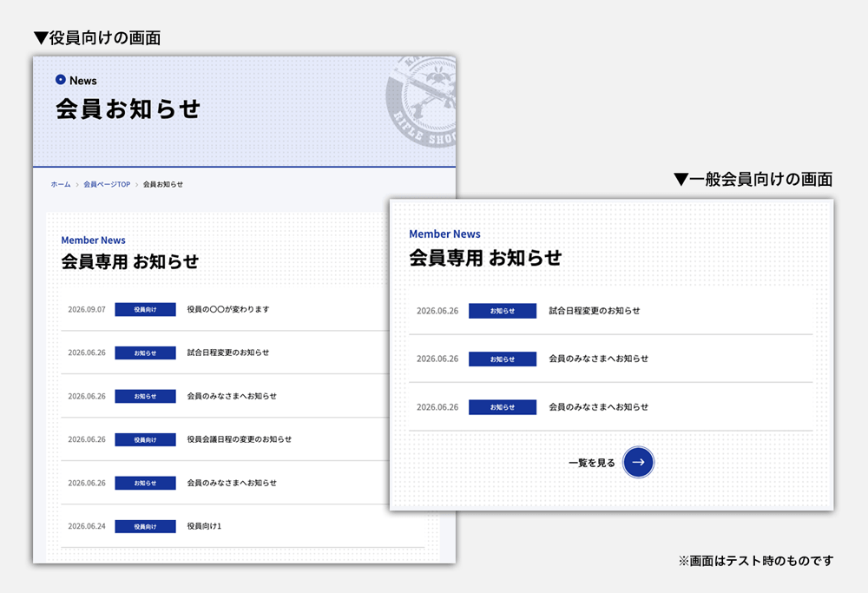Image resolution: width=868 pixels, height=593 pixels.
Task: Click the 一覧を見る link text
Action: (592, 463)
